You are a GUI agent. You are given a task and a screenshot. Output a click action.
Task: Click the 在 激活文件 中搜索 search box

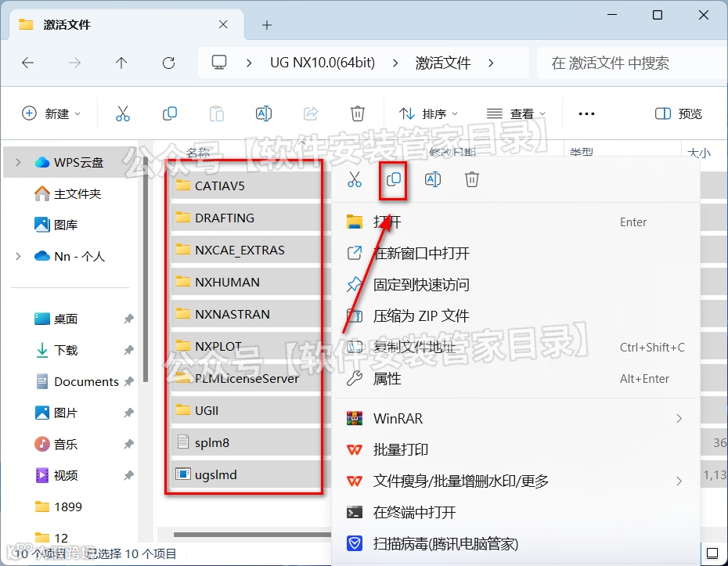point(632,63)
